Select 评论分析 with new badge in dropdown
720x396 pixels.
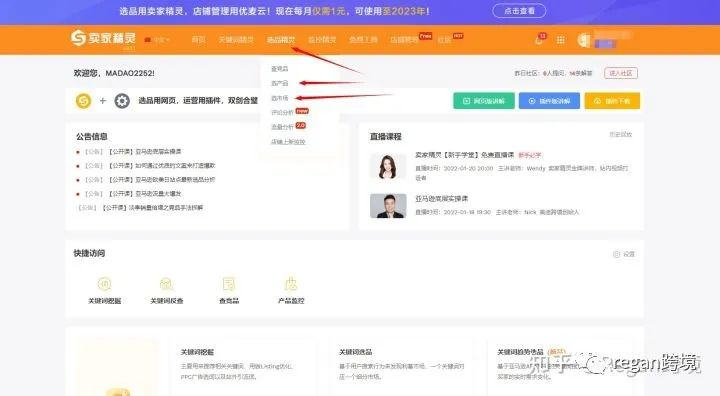click(282, 112)
